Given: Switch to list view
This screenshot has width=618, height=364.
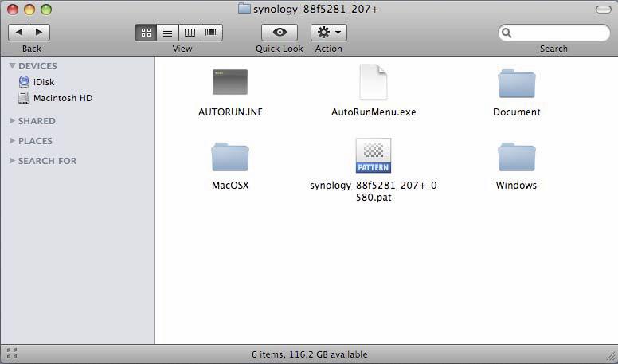Looking at the screenshot, I should (x=167, y=33).
